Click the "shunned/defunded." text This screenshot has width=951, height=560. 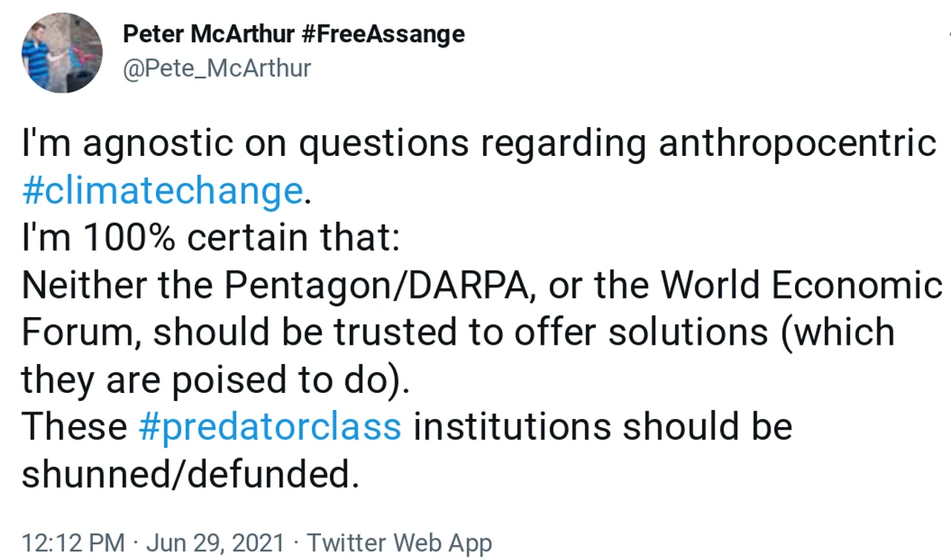(190, 474)
